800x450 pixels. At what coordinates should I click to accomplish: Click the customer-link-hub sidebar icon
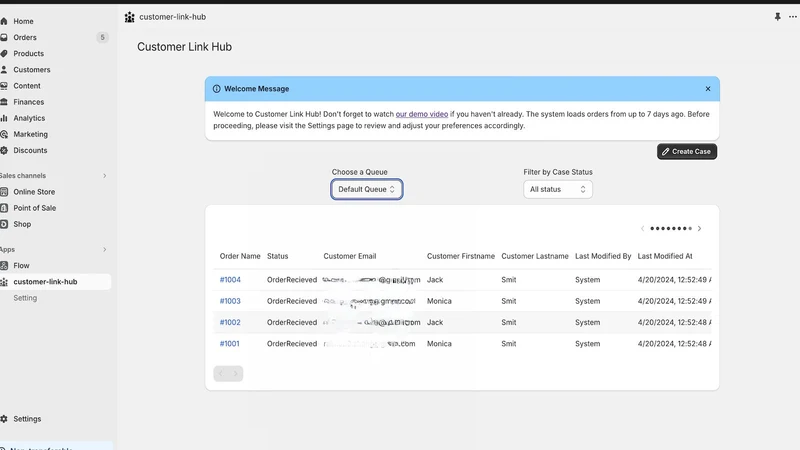(4, 282)
